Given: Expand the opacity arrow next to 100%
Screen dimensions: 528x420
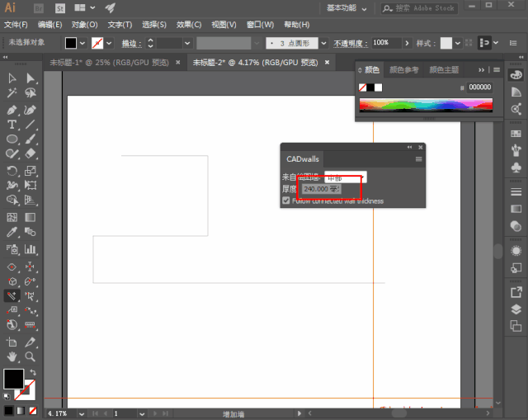Looking at the screenshot, I should click(x=407, y=43).
